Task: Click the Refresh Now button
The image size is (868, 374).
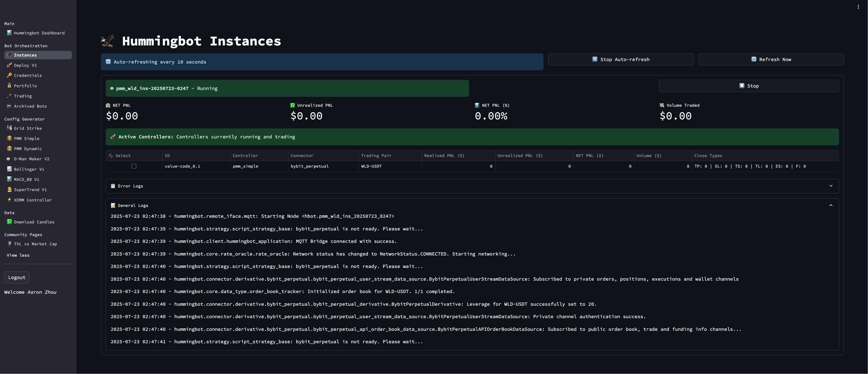Action: coord(771,59)
